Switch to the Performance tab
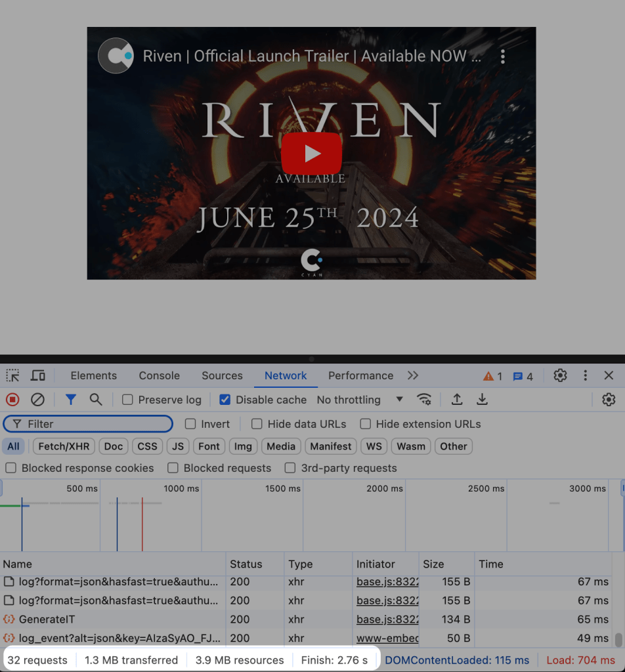This screenshot has width=625, height=672. pos(360,375)
